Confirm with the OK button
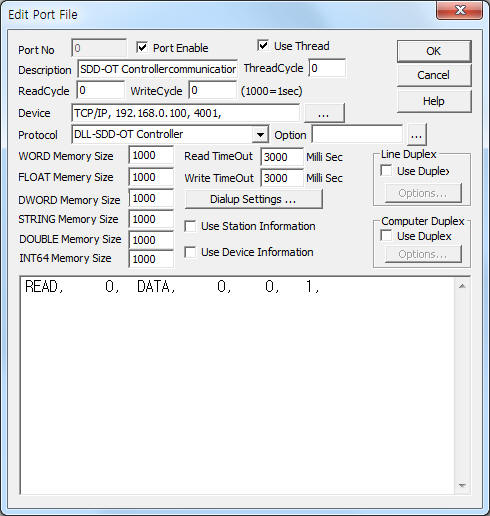490x516 pixels. 434,51
